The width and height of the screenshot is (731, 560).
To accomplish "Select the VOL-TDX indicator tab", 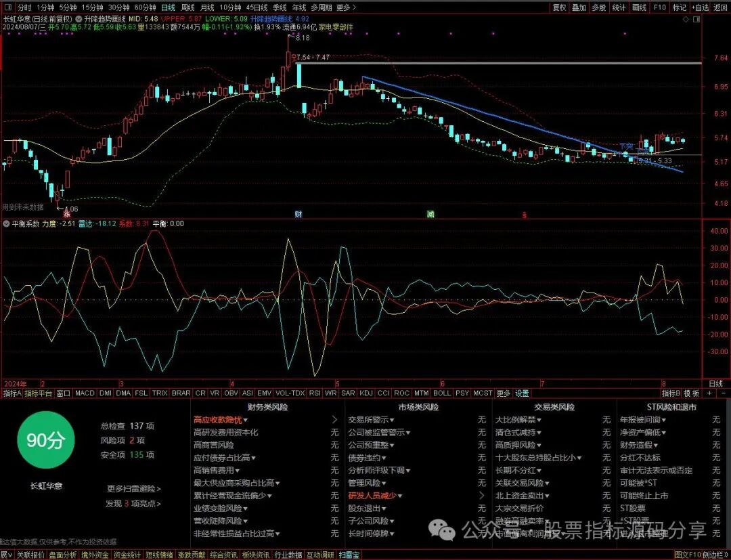I will click(x=290, y=393).
